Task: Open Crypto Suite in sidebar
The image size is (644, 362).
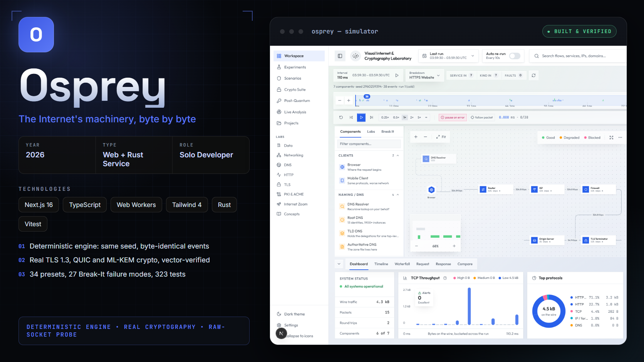Action: coord(299,90)
